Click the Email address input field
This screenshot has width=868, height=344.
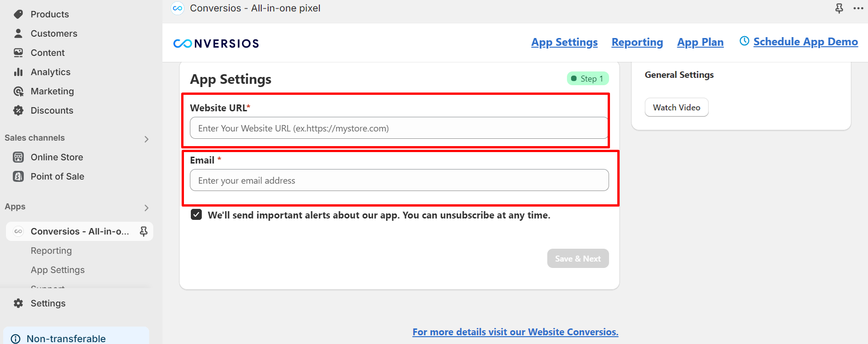399,180
